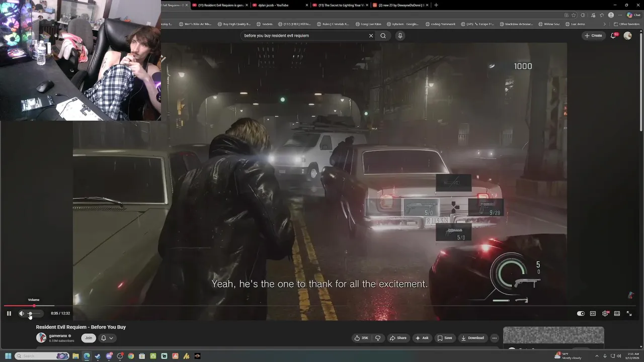Open Discord from the taskbar
This screenshot has width=644, height=362.
[x=109, y=356]
